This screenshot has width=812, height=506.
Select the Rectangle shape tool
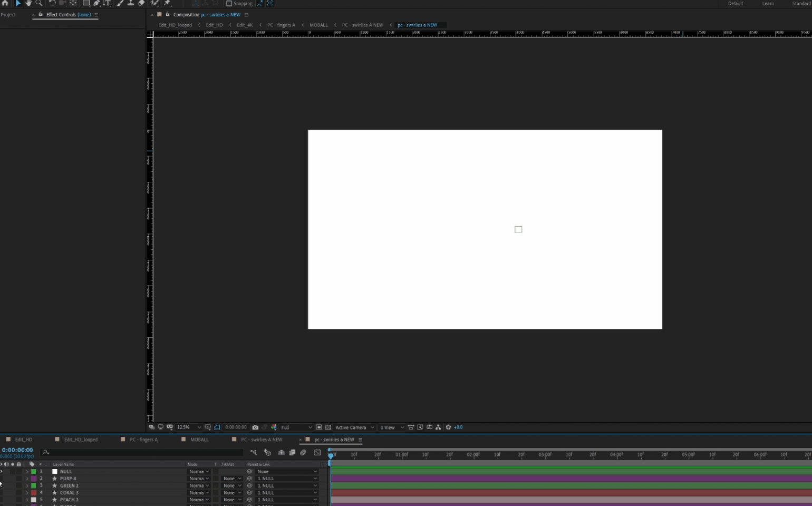[x=86, y=3]
